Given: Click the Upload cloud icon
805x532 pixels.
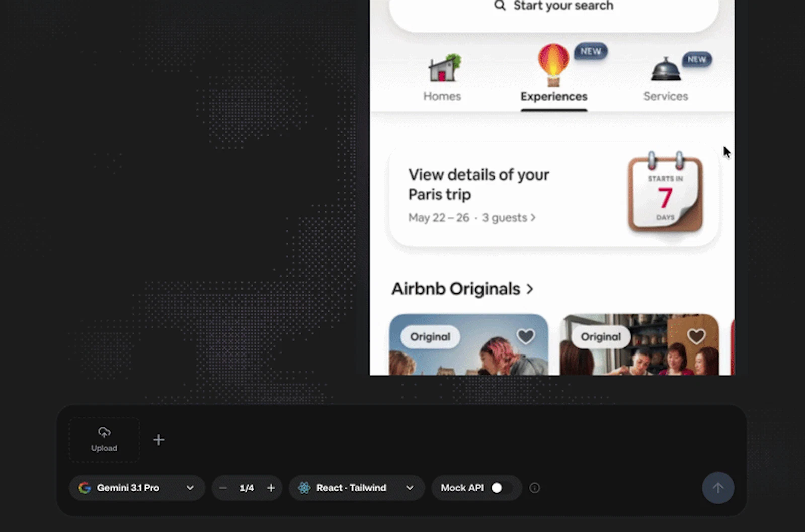Looking at the screenshot, I should coord(104,432).
